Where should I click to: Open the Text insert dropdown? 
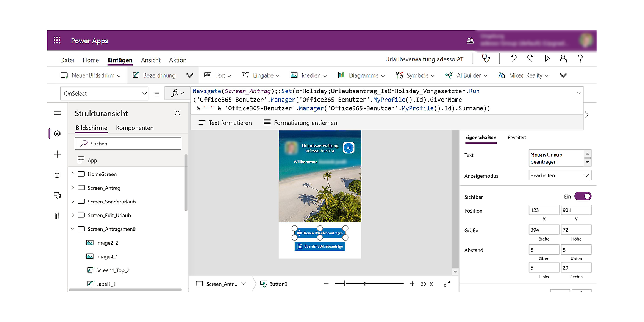218,75
